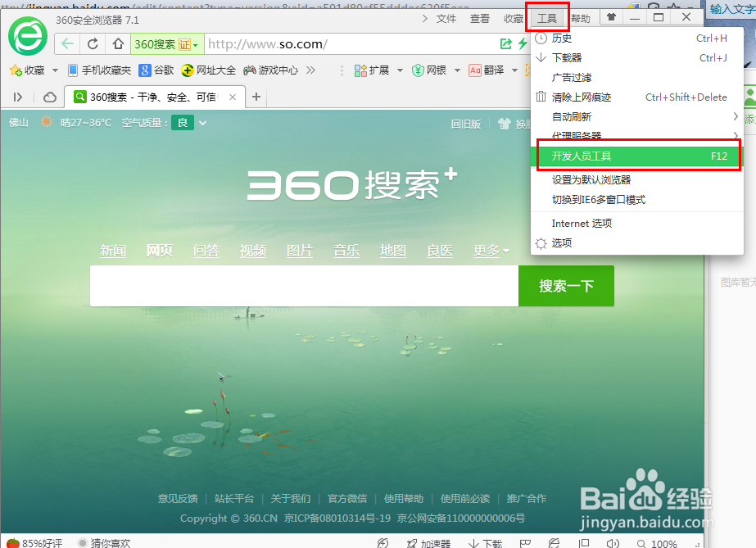Open the 意见反馈 feedback link
This screenshot has height=548, width=756.
click(178, 498)
